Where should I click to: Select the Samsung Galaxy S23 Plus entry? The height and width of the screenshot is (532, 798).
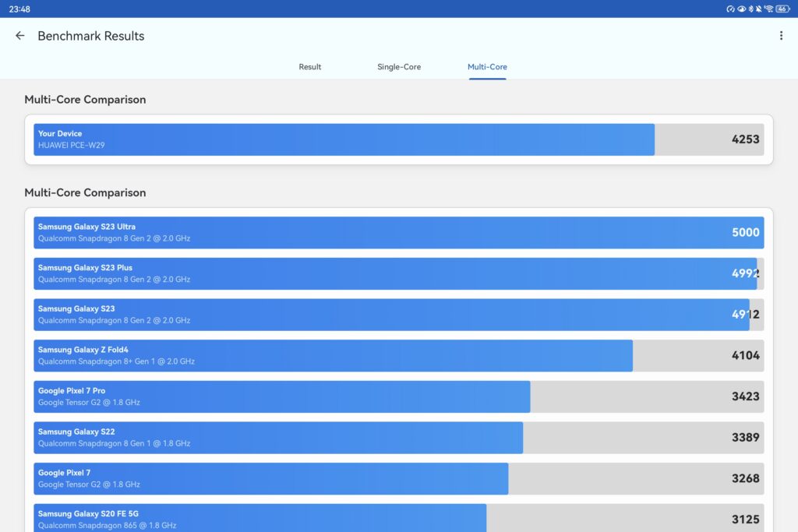(398, 273)
